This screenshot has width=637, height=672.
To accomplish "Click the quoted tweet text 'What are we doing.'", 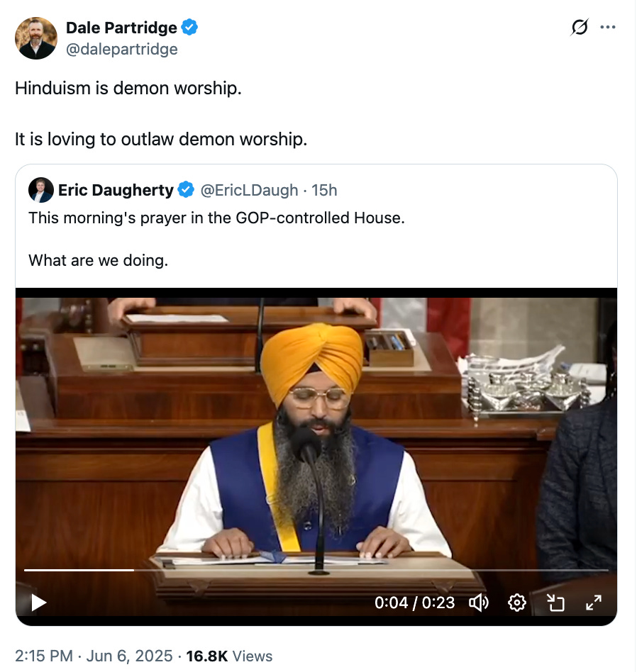I will tap(98, 261).
